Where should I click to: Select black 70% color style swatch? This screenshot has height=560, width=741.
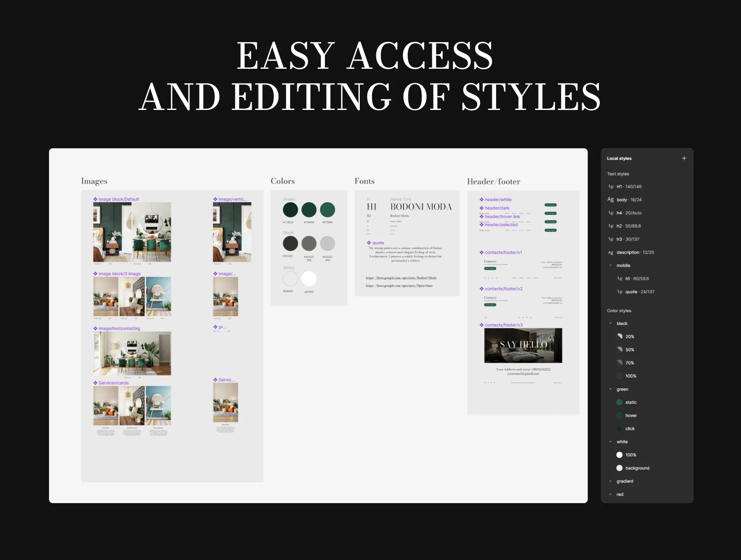[620, 363]
